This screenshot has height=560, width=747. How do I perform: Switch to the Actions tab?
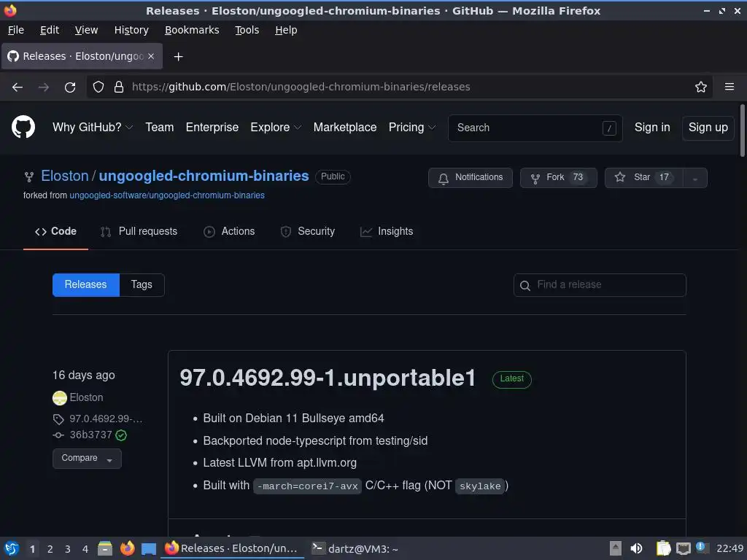(x=229, y=231)
